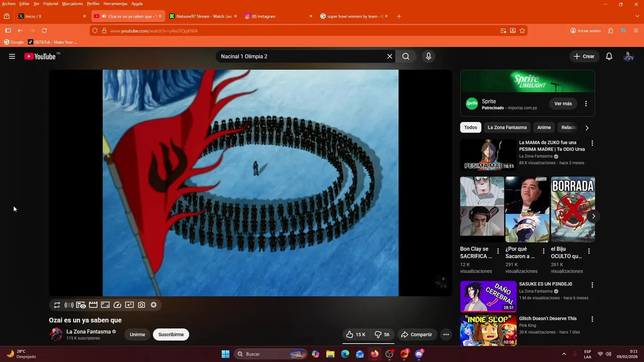This screenshot has height=362, width=644.
Task: Bookmark page with the star icon
Action: click(522, 31)
